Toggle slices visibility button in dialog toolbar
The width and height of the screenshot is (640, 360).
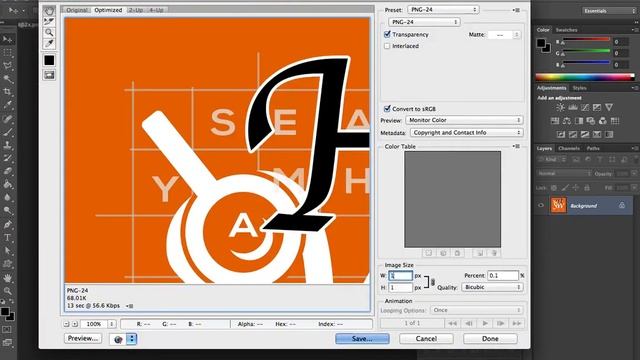tap(49, 75)
